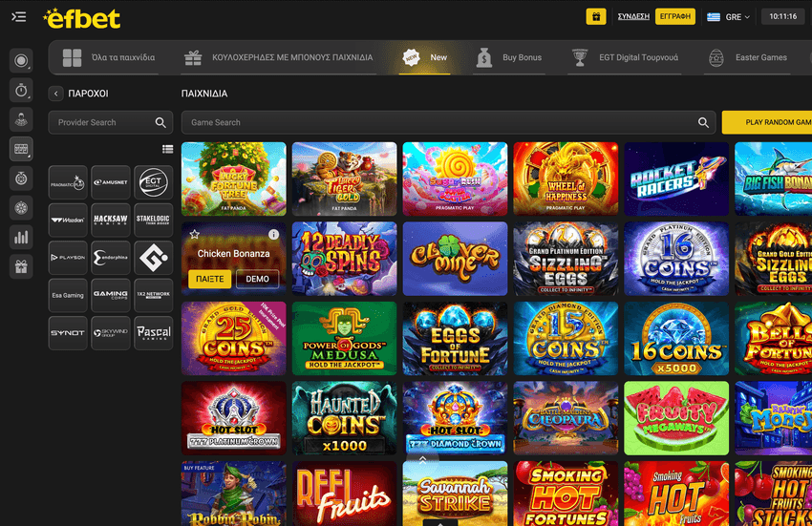The image size is (812, 526).
Task: Select the New games tab
Action: tap(425, 57)
